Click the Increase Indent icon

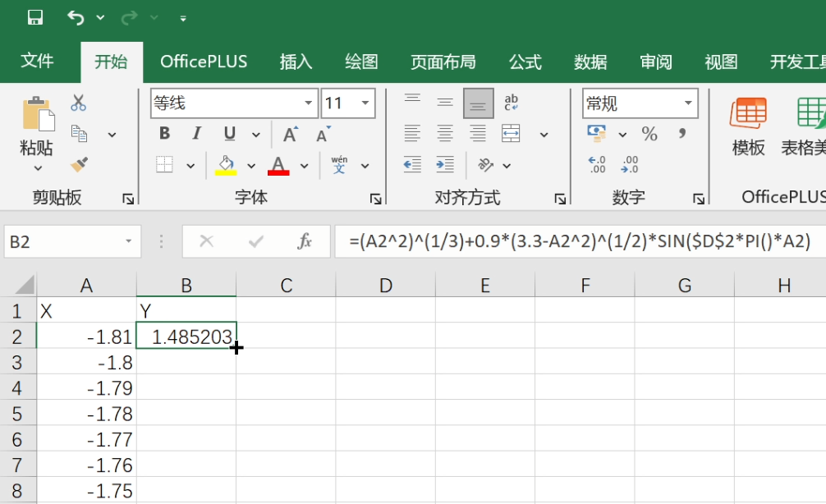coord(445,165)
